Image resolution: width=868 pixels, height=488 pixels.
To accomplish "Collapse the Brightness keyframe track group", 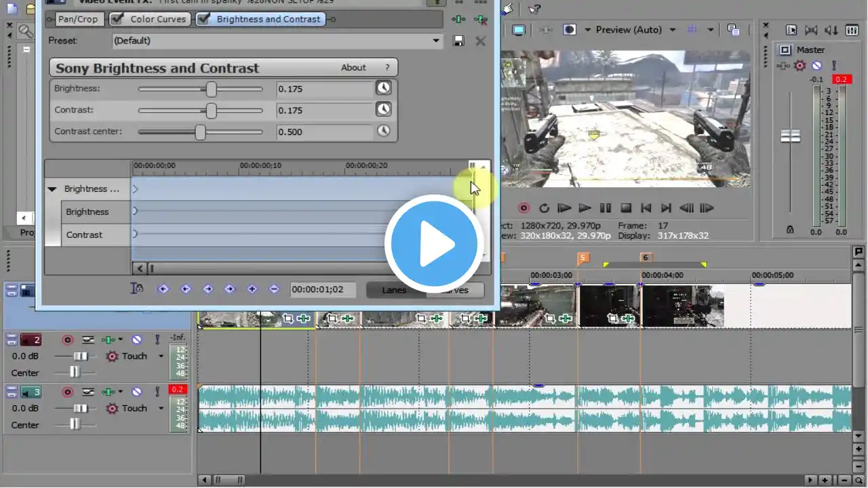I will (52, 189).
